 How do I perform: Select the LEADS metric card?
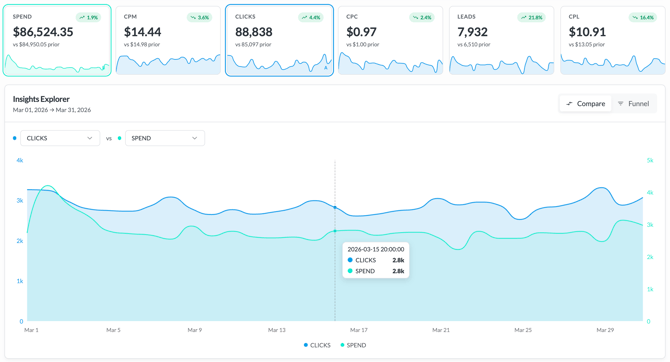502,41
